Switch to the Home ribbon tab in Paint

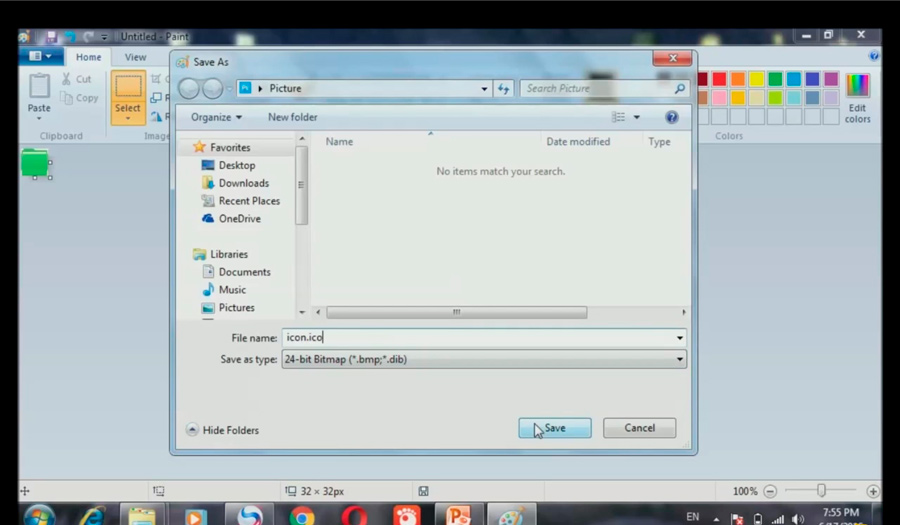click(x=88, y=57)
